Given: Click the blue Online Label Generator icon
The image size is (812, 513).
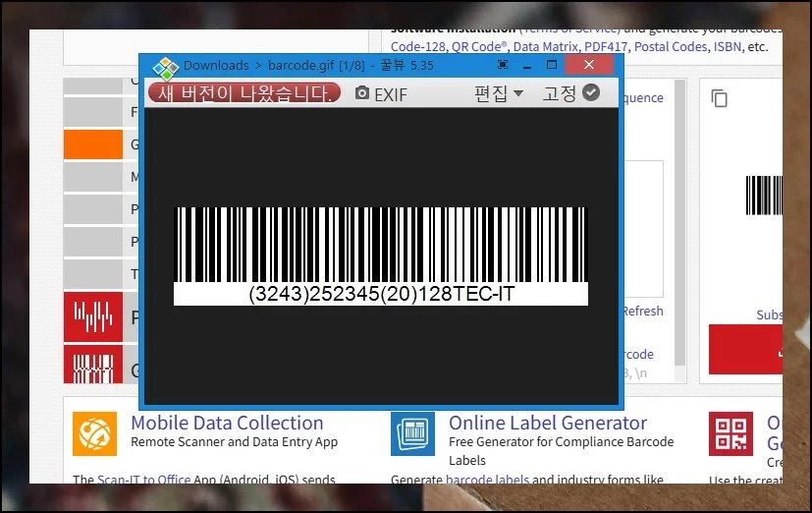Looking at the screenshot, I should tap(412, 433).
